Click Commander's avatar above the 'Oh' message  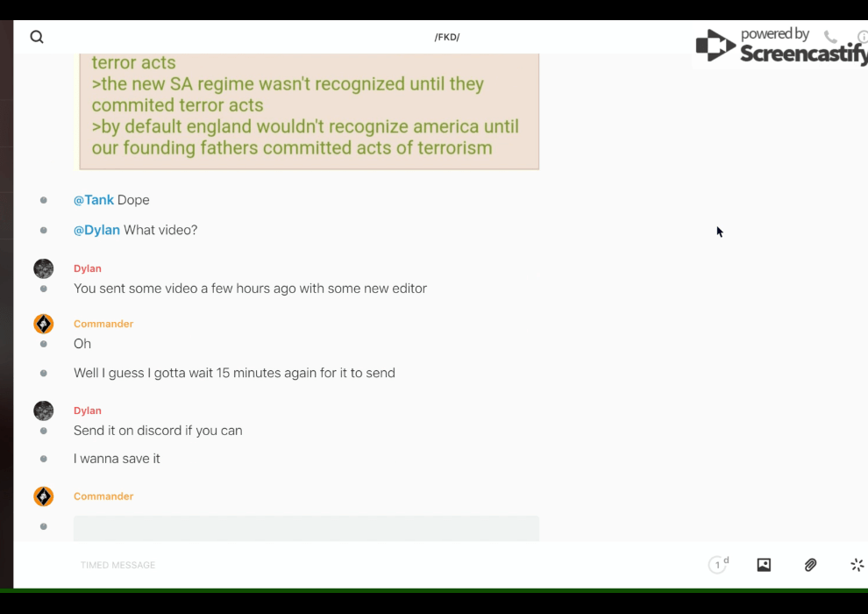(x=44, y=324)
